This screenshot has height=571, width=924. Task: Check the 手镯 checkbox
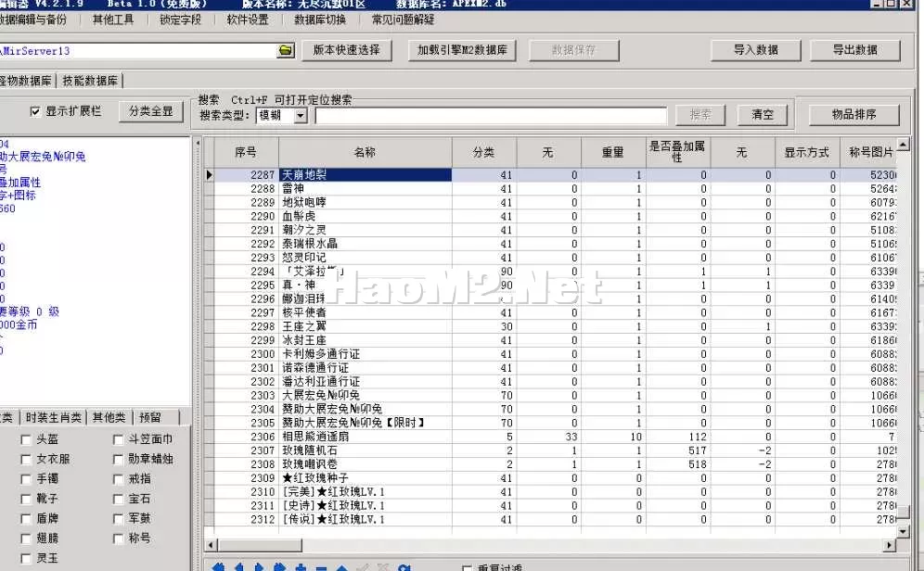coord(25,479)
